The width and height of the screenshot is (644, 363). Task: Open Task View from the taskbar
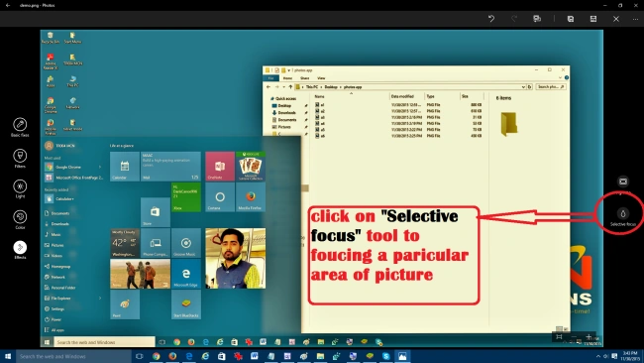click(x=140, y=356)
